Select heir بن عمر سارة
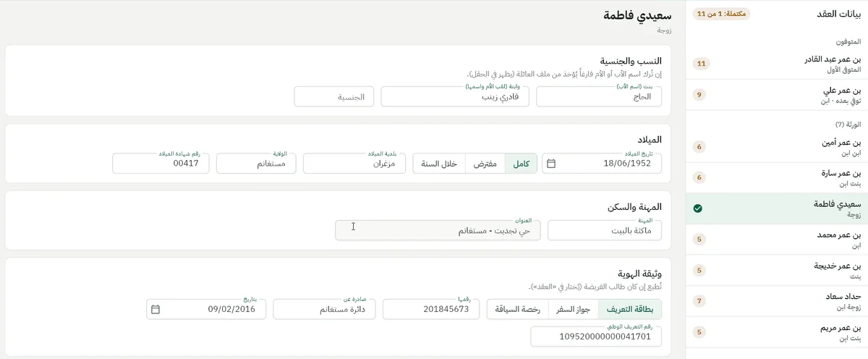The width and height of the screenshot is (868, 359). (x=777, y=177)
